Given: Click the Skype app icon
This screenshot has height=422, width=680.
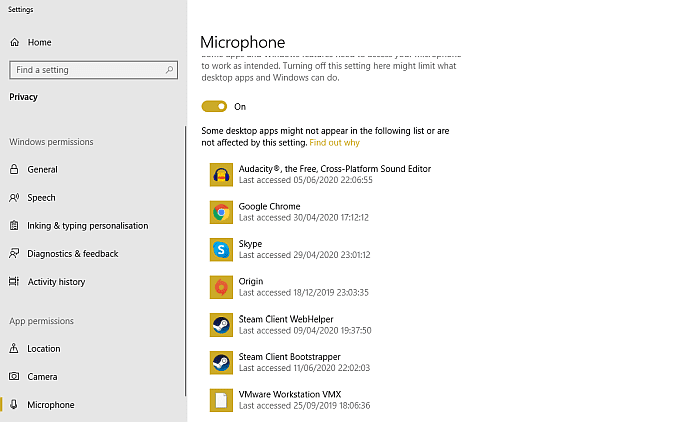Looking at the screenshot, I should point(221,249).
